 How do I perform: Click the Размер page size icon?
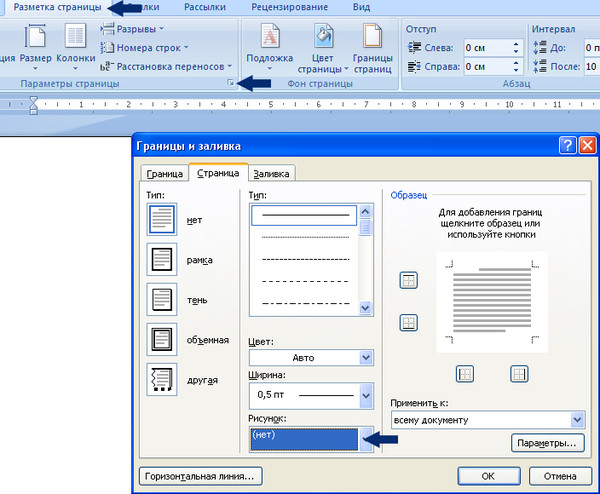(x=35, y=50)
